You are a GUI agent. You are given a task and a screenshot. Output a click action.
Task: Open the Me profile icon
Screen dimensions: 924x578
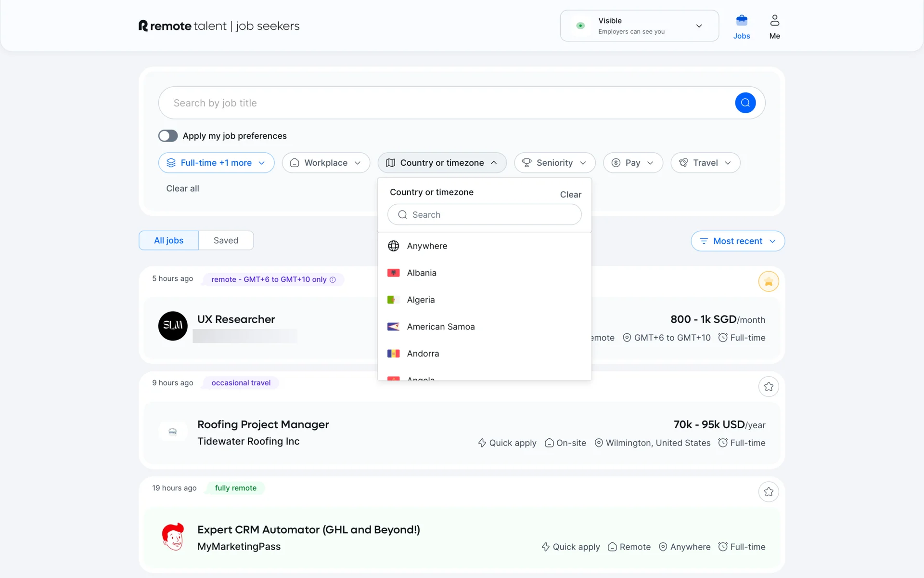774,21
